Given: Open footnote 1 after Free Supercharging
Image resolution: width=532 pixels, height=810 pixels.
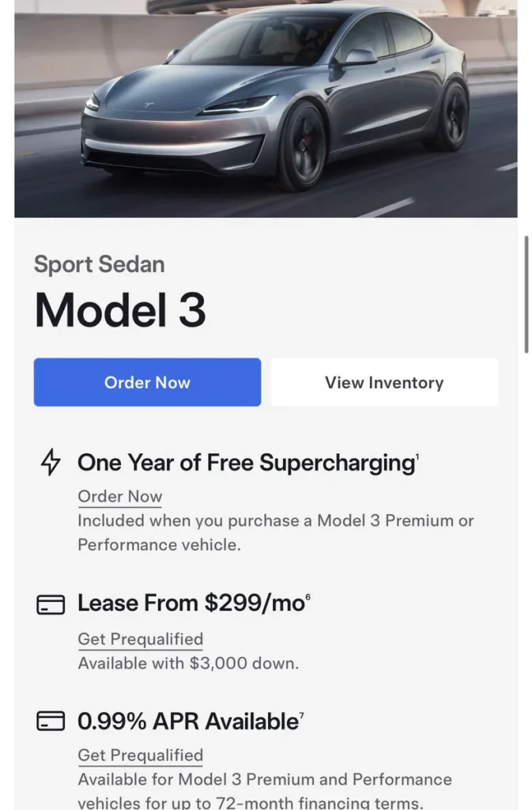Looking at the screenshot, I should pos(417,457).
